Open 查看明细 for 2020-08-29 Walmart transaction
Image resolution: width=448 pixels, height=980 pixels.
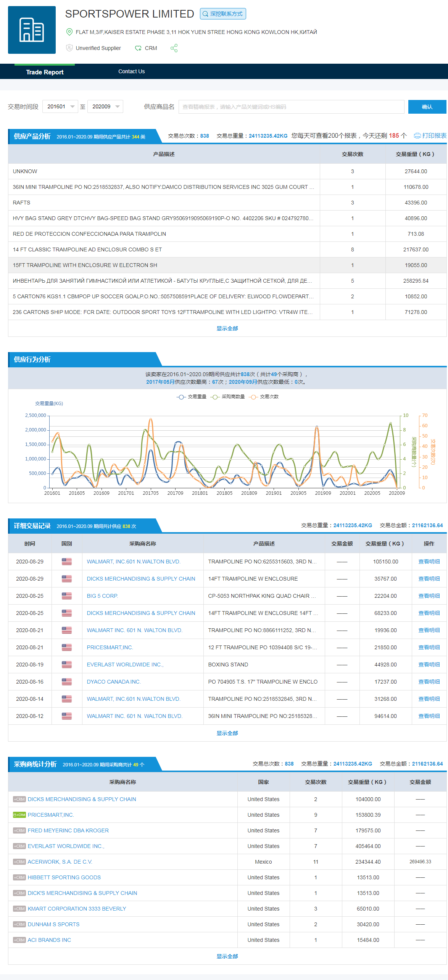(x=429, y=562)
